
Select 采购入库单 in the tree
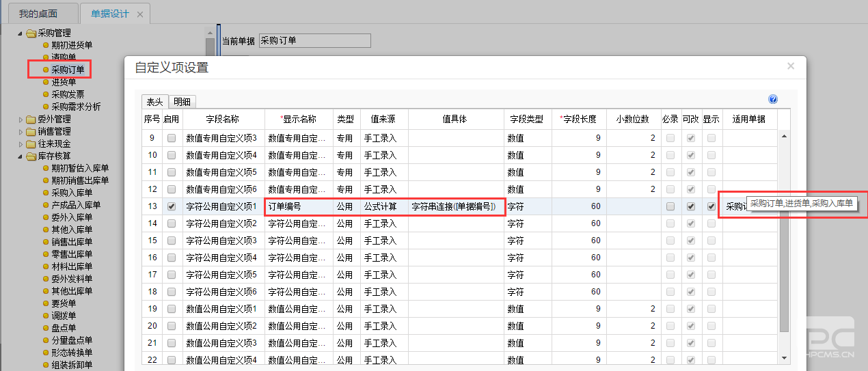pyautogui.click(x=72, y=193)
